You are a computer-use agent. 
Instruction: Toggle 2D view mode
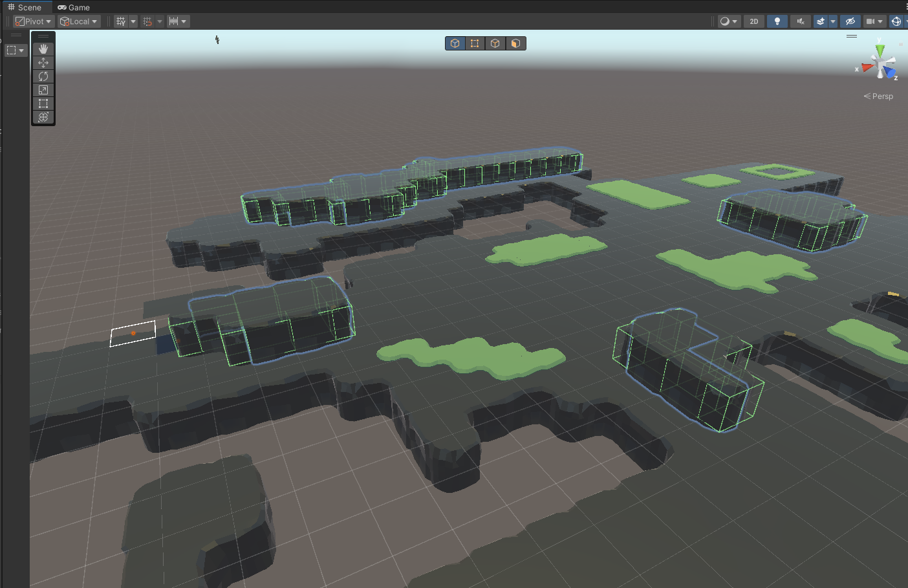753,21
